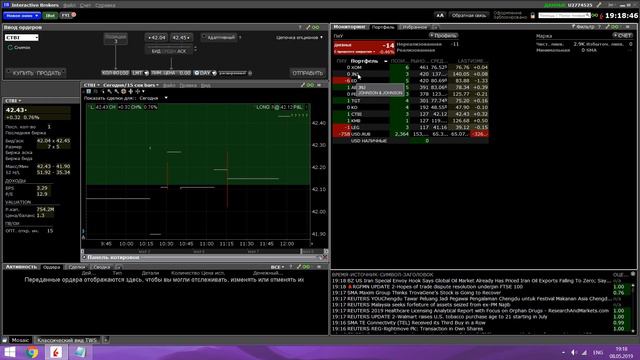Image resolution: width=640 pixels, height=360 pixels.
Task: Click the padlock lock icon in toolbar
Action: (x=533, y=16)
